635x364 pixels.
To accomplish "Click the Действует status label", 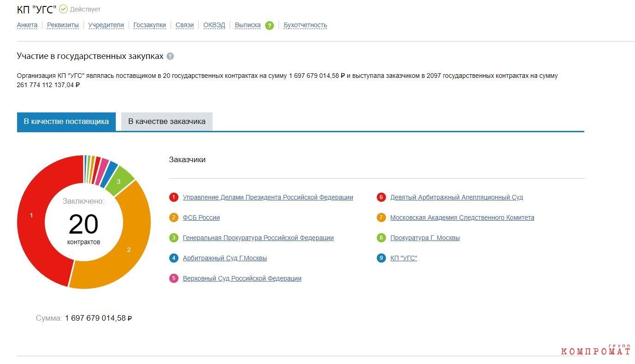I will tap(85, 10).
